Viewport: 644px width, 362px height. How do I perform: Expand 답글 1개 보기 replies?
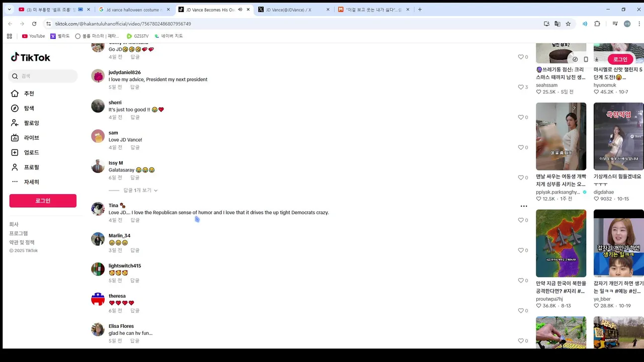[140, 191]
